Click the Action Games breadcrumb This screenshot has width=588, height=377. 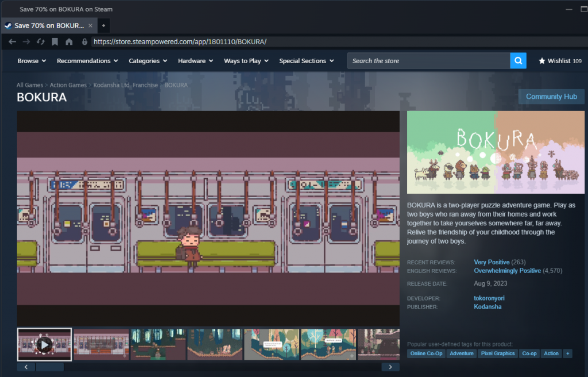click(x=68, y=85)
